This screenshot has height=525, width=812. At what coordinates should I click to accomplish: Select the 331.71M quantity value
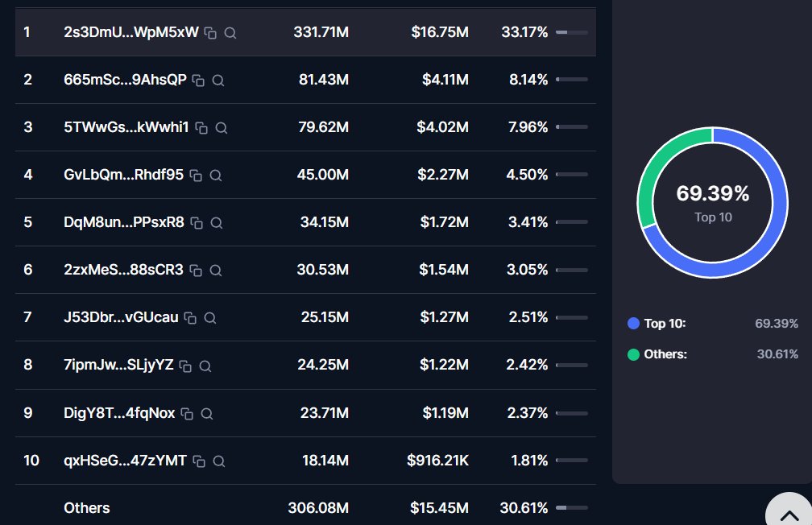point(321,32)
